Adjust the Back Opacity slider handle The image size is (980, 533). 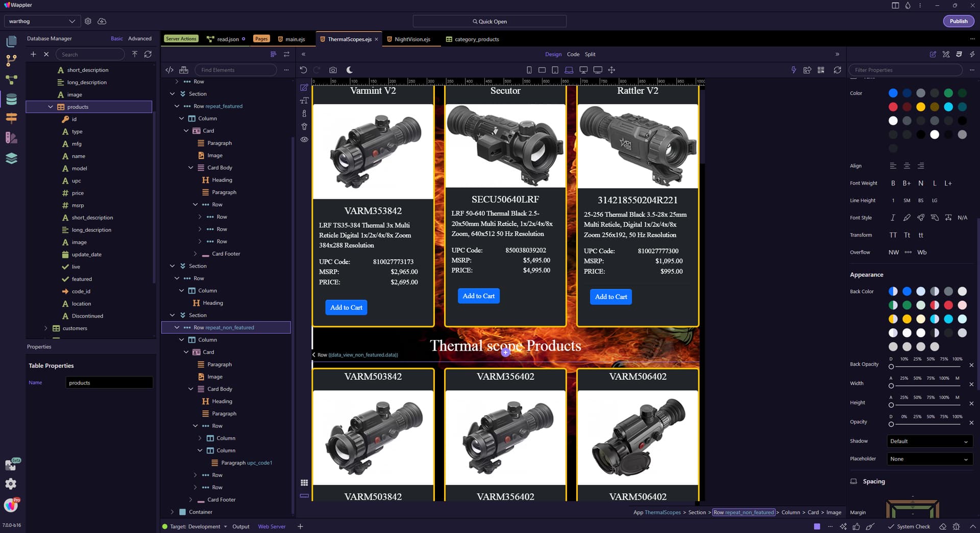(891, 367)
